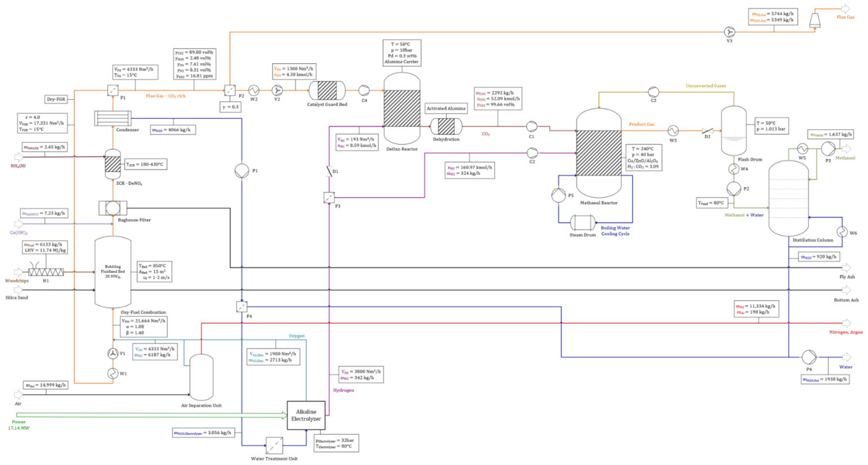Viewport: 868px width, 465px height.
Task: Select the Air Separation Unit vessel
Action: [x=201, y=377]
